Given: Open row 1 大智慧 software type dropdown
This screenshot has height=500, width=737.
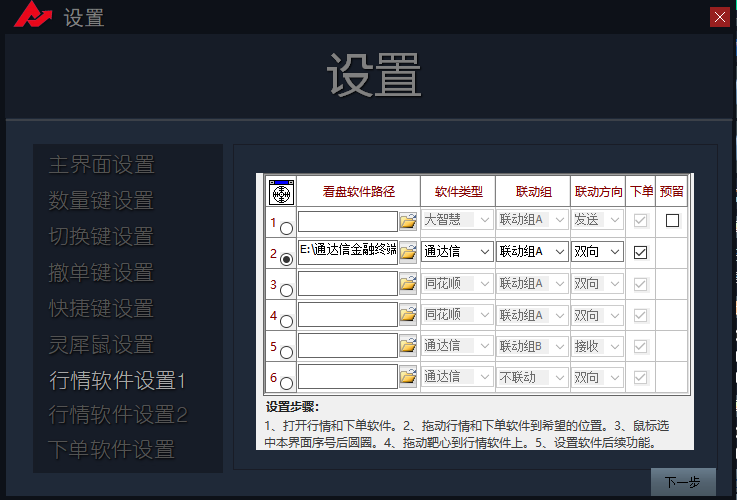Looking at the screenshot, I should pyautogui.click(x=457, y=220).
